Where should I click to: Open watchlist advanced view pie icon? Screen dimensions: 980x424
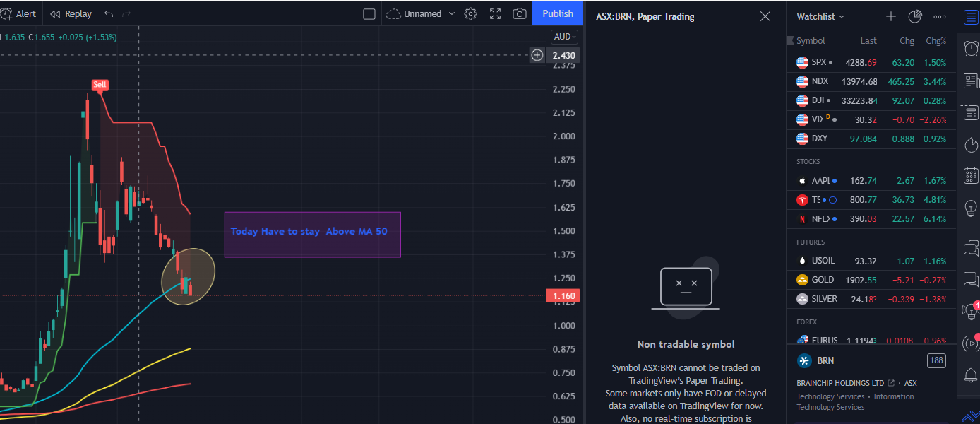(x=915, y=16)
